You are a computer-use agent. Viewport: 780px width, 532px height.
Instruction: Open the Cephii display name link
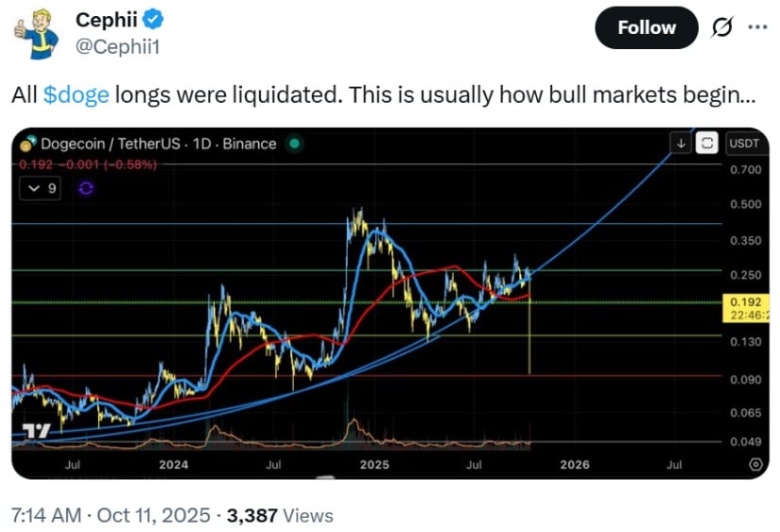click(104, 19)
